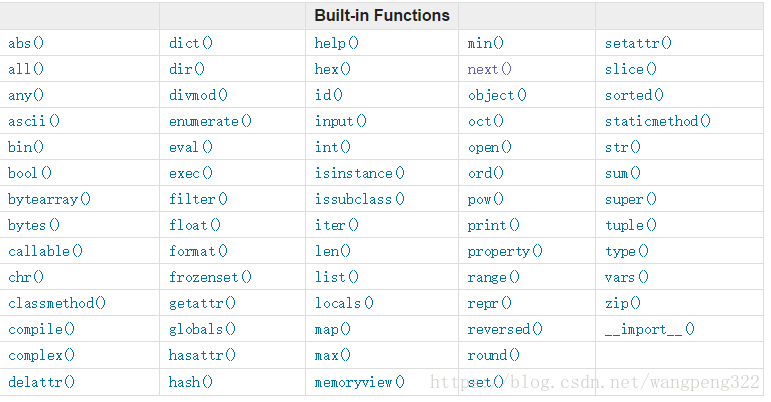Click the setattr() link
The height and width of the screenshot is (402, 771).
tap(638, 43)
